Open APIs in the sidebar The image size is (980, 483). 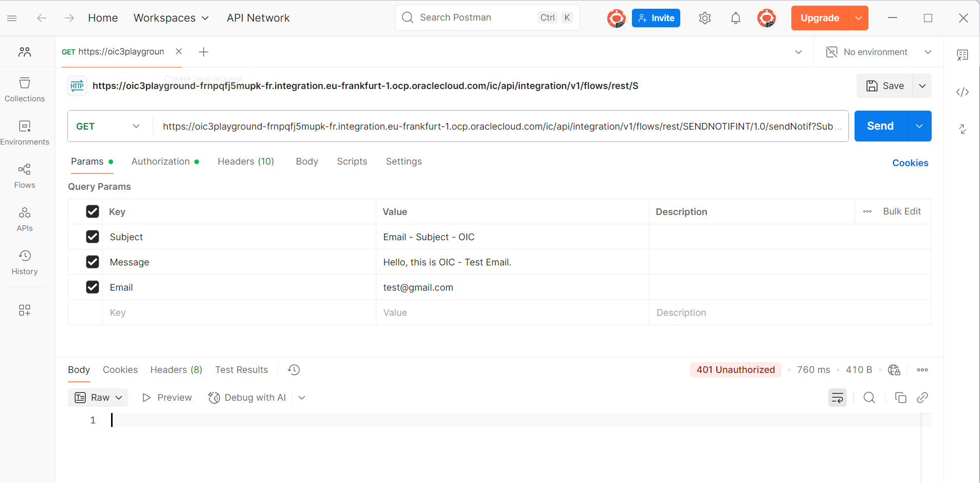[x=25, y=220]
